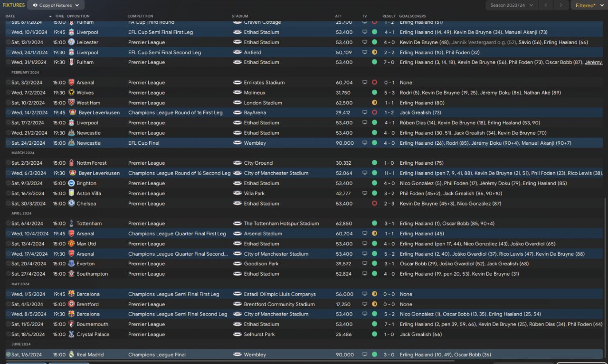The height and width of the screenshot is (364, 608).
Task: Click the vertical scrollbar of fixtures list
Action: coord(605,277)
